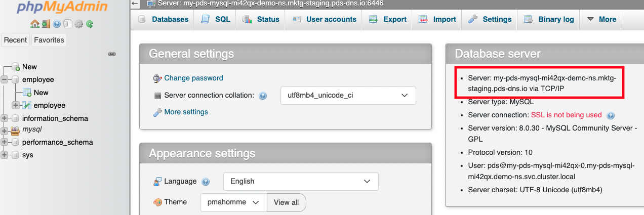Image resolution: width=644 pixels, height=215 pixels.
Task: Go to Home via house icon
Action: tap(34, 24)
